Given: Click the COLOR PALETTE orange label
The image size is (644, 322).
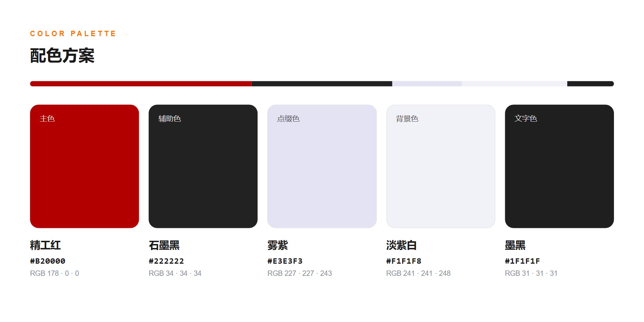Looking at the screenshot, I should pyautogui.click(x=73, y=34).
